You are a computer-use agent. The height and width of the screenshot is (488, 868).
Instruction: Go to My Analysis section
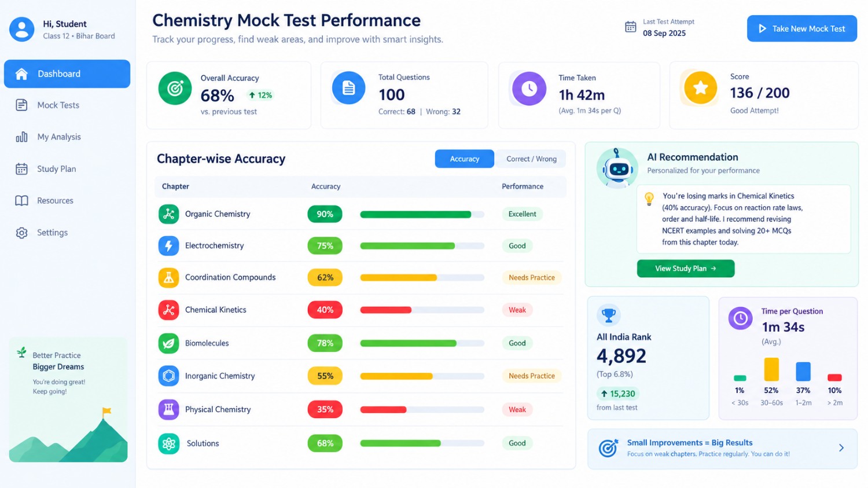(x=67, y=137)
